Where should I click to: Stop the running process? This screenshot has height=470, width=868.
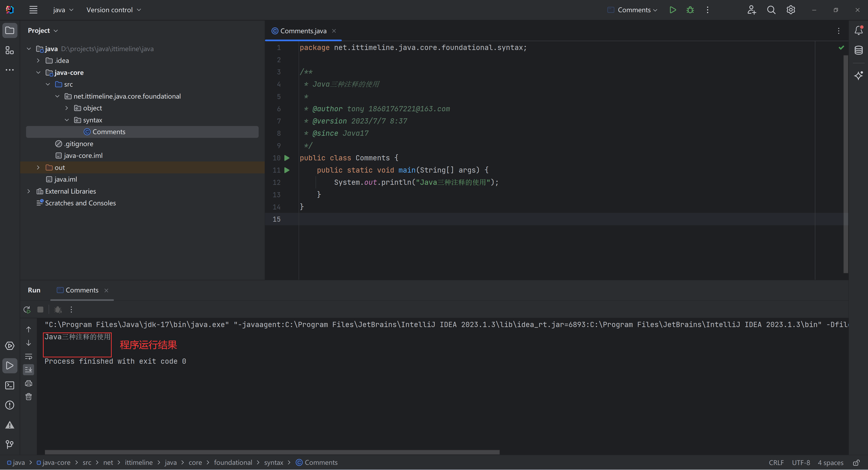tap(40, 309)
